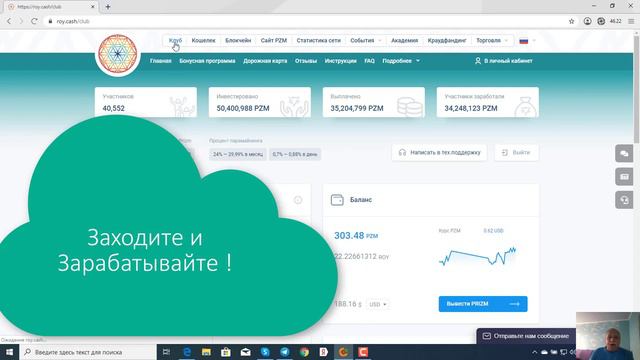Show hidden system tray icons
The height and width of the screenshot is (360, 640).
coord(534,352)
